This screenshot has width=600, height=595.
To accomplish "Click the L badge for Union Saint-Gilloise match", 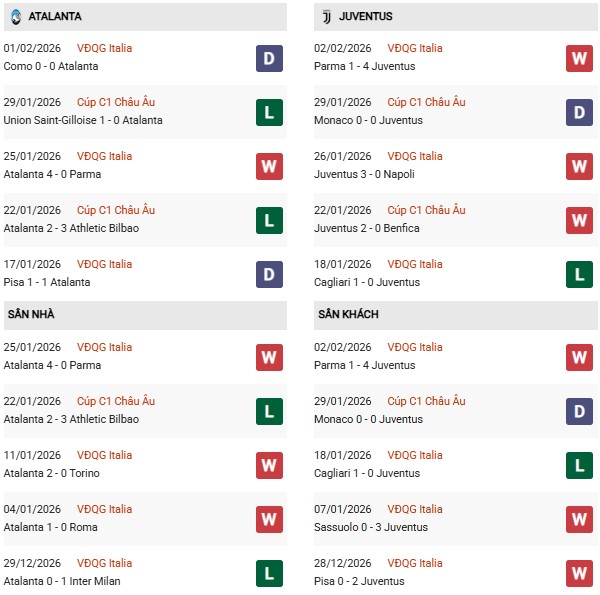I will (x=269, y=112).
